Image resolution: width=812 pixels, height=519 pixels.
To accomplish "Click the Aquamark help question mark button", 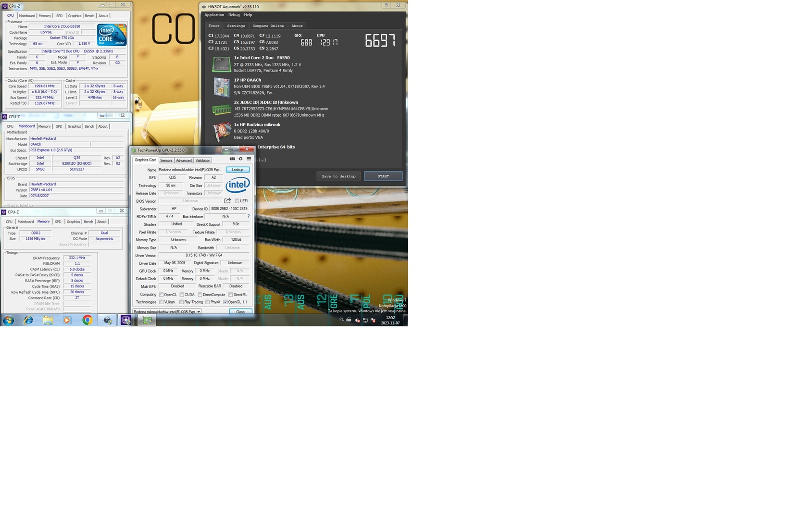I will tap(387, 6).
